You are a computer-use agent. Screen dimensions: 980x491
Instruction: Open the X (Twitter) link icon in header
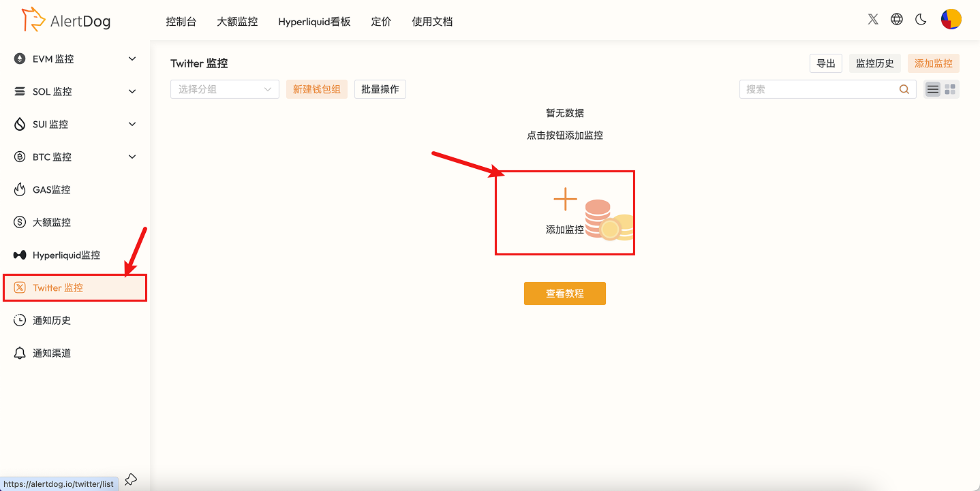(873, 20)
